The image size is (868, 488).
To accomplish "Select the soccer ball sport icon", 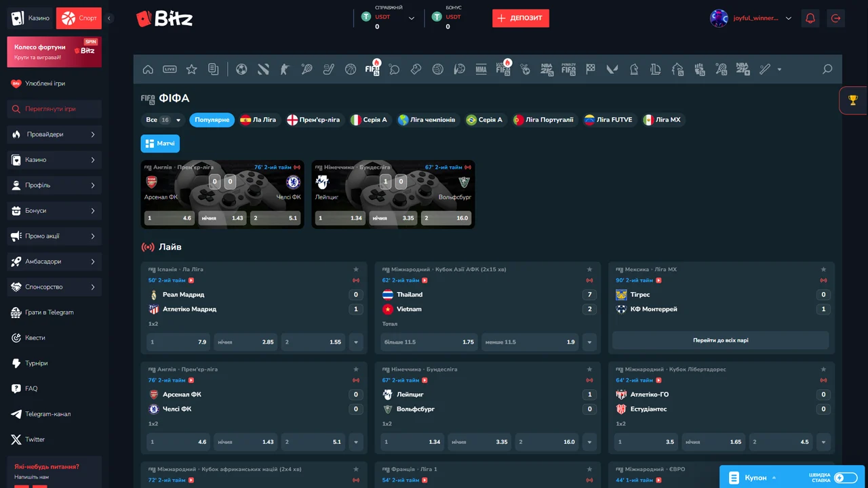I will coord(241,69).
